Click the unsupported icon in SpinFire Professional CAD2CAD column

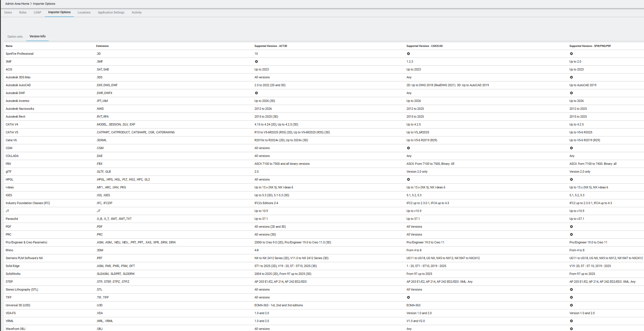[408, 54]
